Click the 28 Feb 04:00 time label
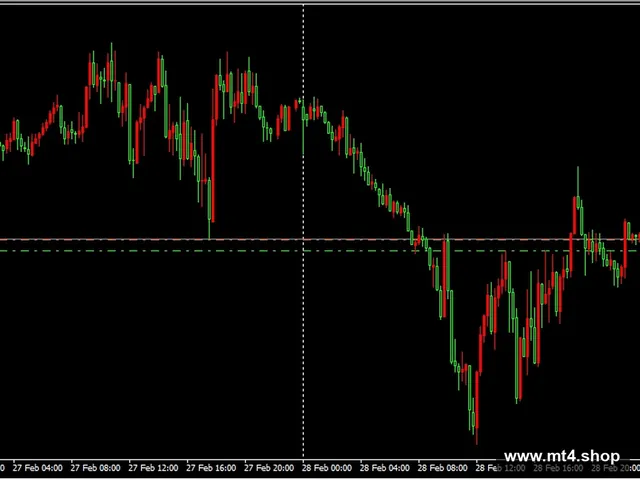 (x=385, y=468)
